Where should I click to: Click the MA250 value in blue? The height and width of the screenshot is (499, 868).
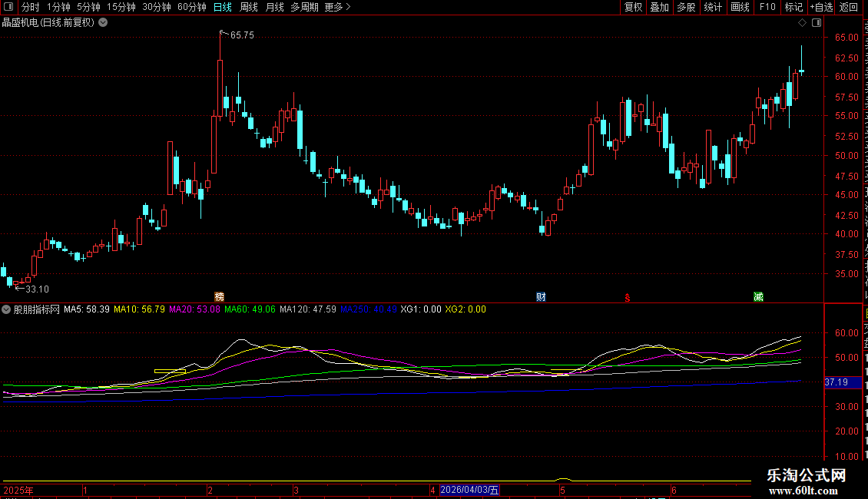[368, 309]
